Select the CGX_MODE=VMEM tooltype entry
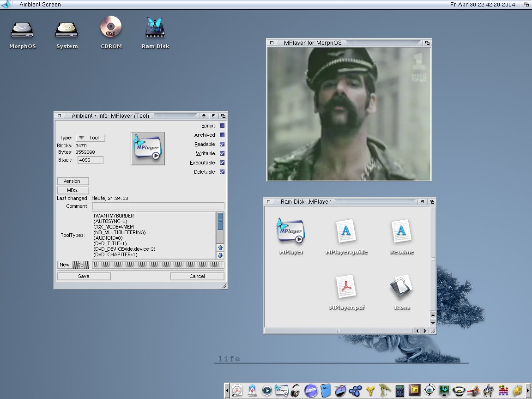 (x=113, y=227)
